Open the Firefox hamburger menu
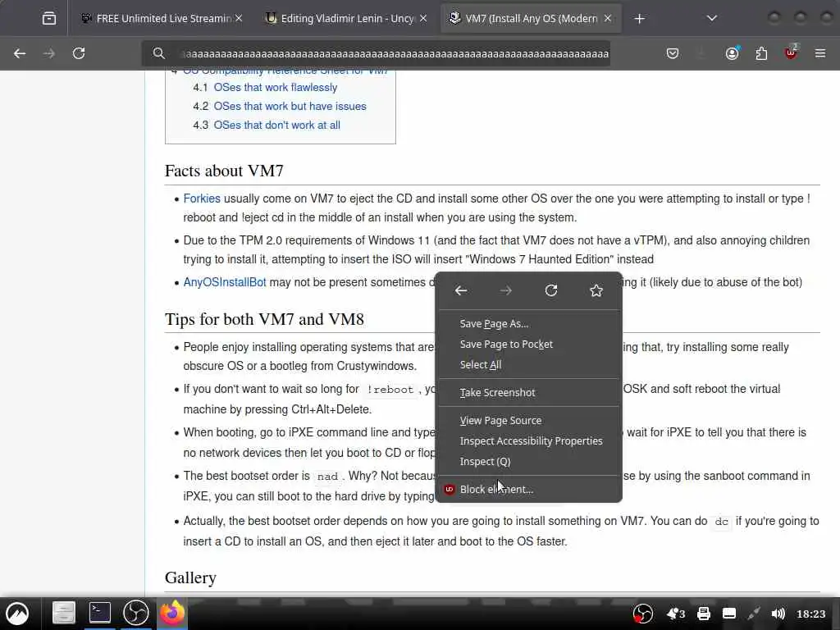The height and width of the screenshot is (630, 840). [x=819, y=53]
